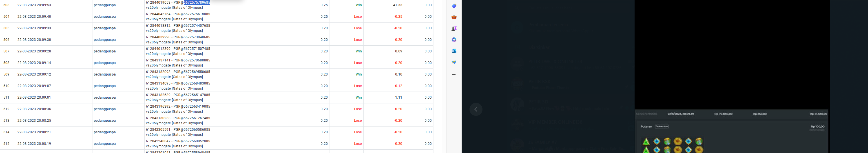Image resolution: width=868 pixels, height=153 pixels.
Task: Click win amount 1.11 in row 511
Action: click(x=398, y=97)
